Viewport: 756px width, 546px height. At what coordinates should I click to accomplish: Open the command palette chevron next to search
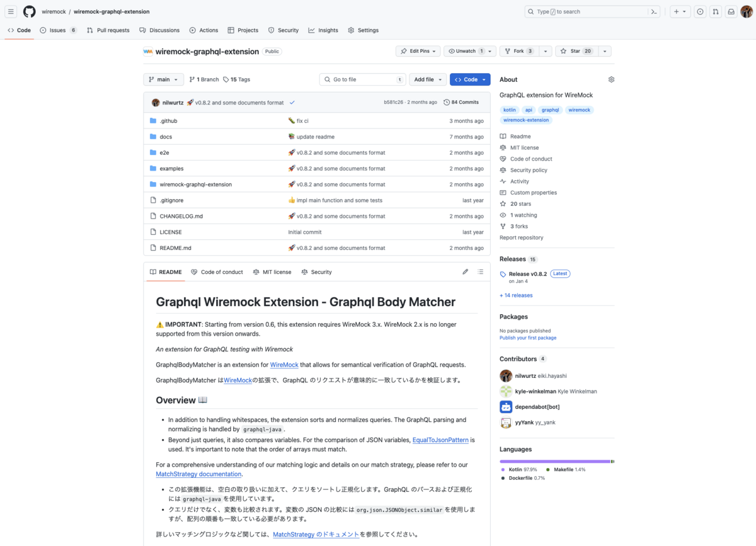pos(653,11)
